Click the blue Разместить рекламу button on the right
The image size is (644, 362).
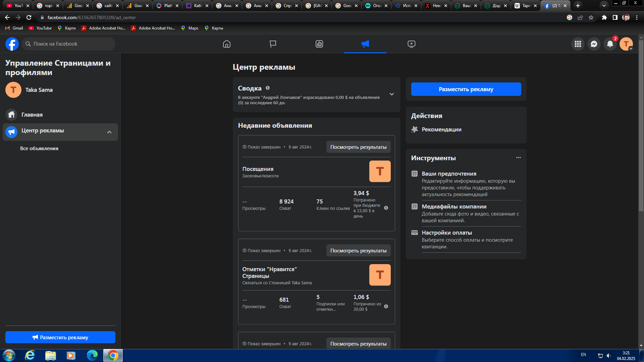(466, 89)
